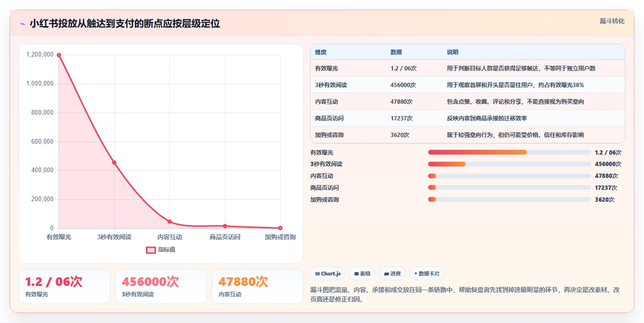Click the 进度 chip
644x323 pixels.
click(392, 274)
